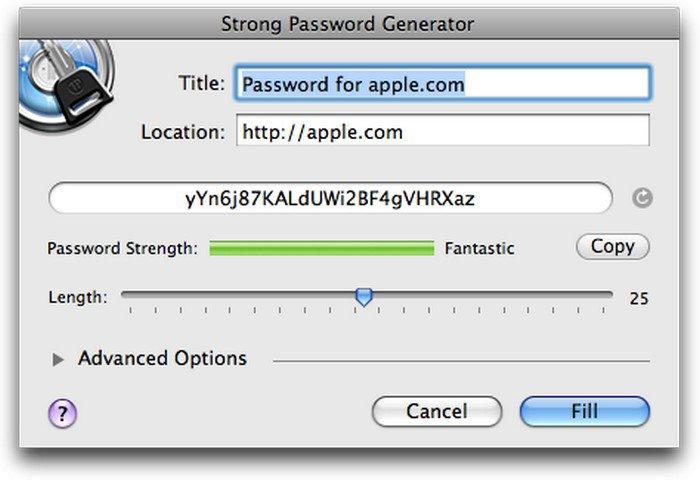Click the "Title:" label

click(x=201, y=84)
